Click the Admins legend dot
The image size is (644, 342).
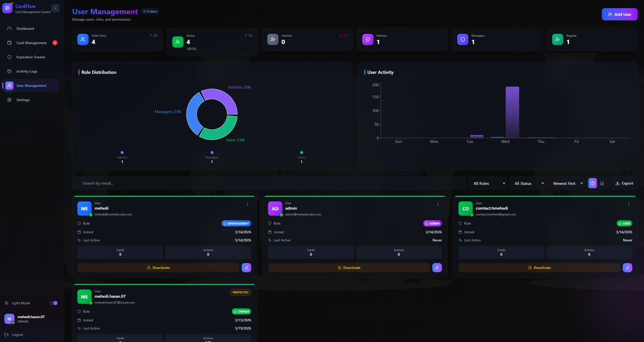[122, 153]
